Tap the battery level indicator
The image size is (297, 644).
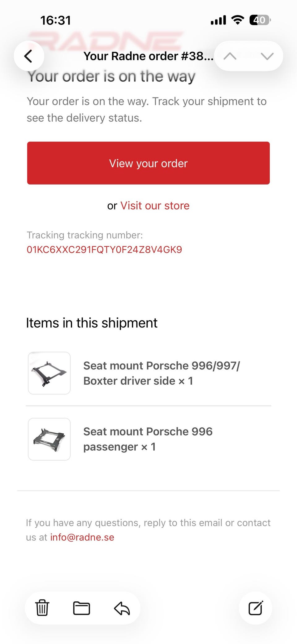[x=260, y=20]
